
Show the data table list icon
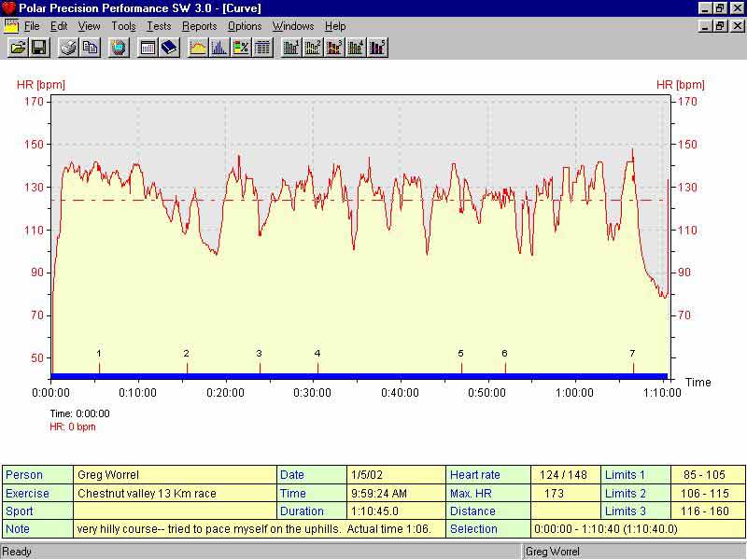(262, 48)
